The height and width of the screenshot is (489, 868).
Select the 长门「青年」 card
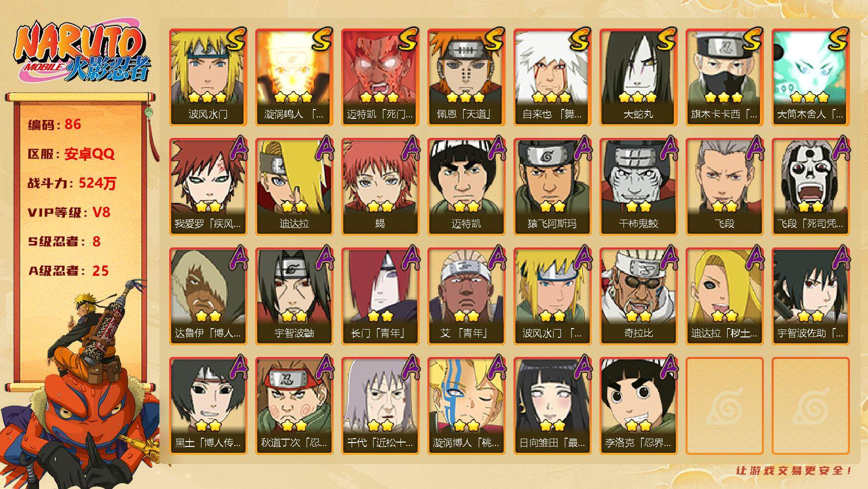(x=380, y=296)
